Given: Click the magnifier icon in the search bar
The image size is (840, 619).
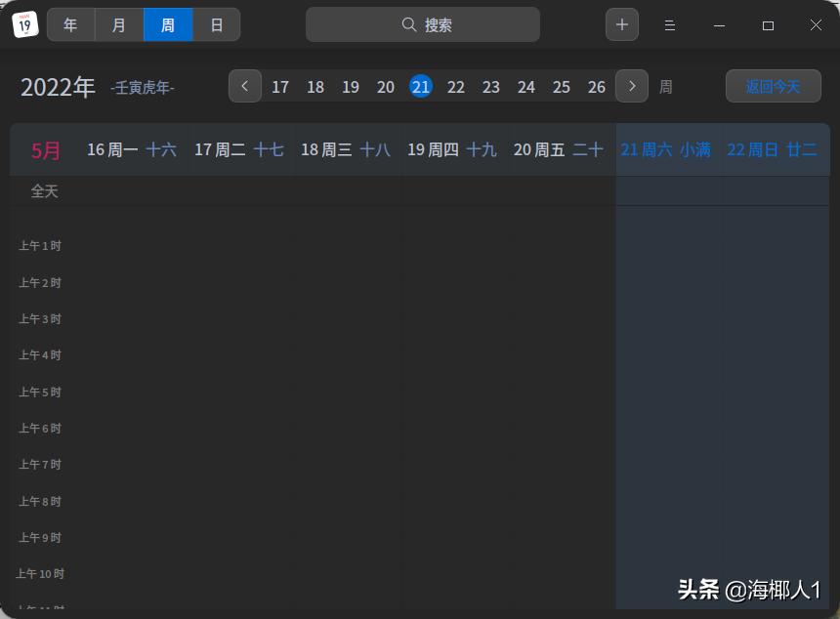Looking at the screenshot, I should (x=409, y=23).
